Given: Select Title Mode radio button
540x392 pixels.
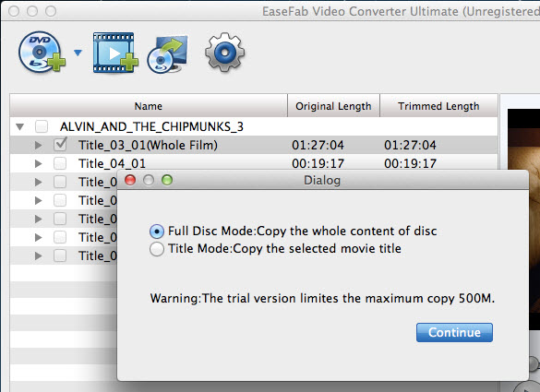Looking at the screenshot, I should click(157, 249).
